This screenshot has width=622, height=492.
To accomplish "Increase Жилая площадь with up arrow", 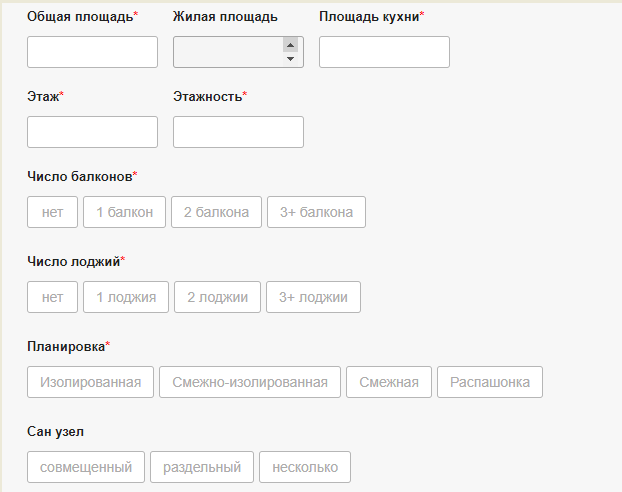I will tap(291, 45).
